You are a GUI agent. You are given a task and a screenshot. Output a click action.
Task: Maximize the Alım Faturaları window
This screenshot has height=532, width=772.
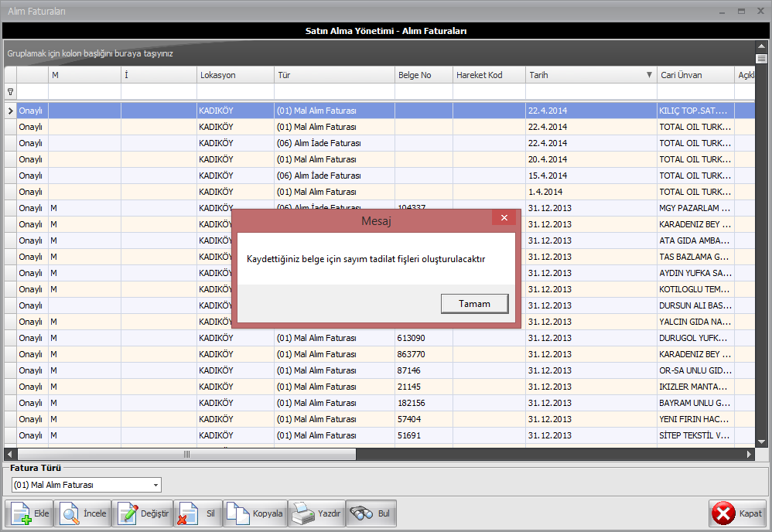click(x=741, y=12)
